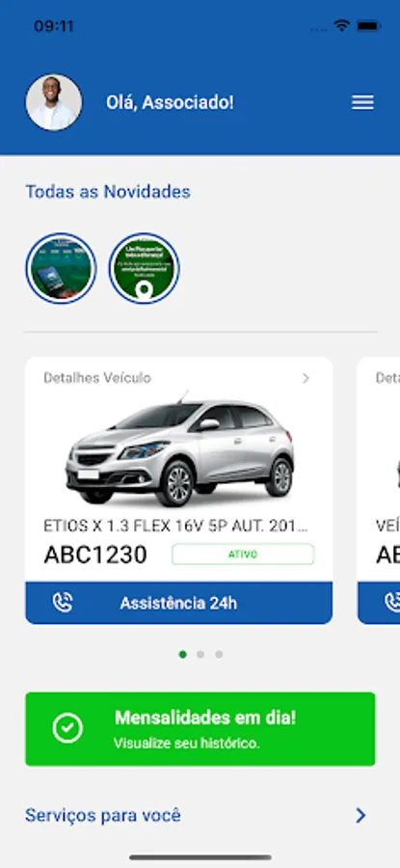This screenshot has width=400, height=868.
Task: Select the first carousel page dot
Action: (x=182, y=654)
